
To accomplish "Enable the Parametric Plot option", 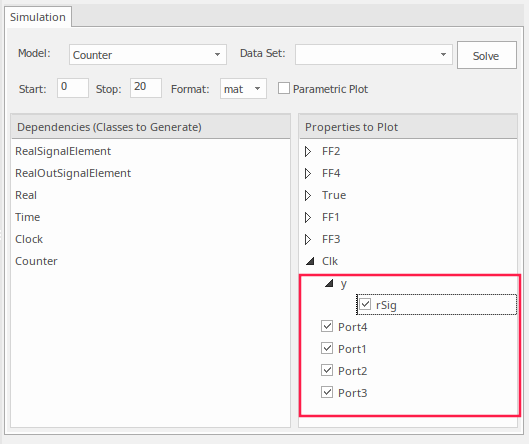I will click(x=284, y=88).
